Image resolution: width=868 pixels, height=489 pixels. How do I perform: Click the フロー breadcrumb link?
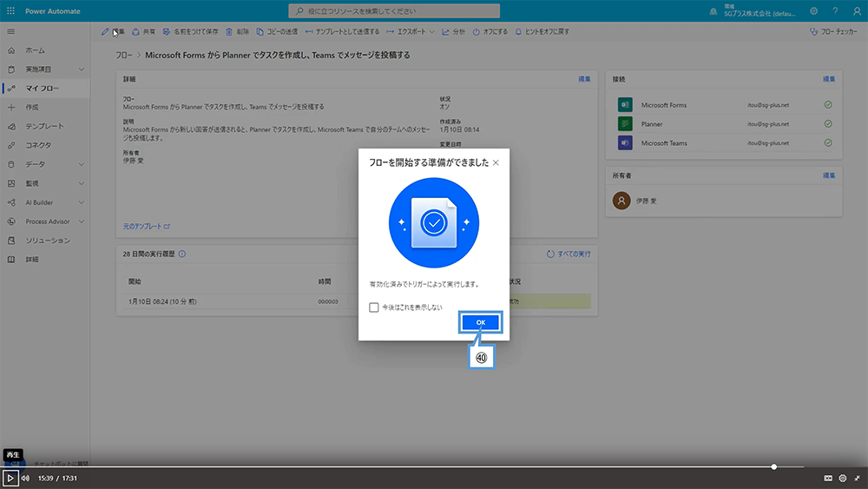123,56
